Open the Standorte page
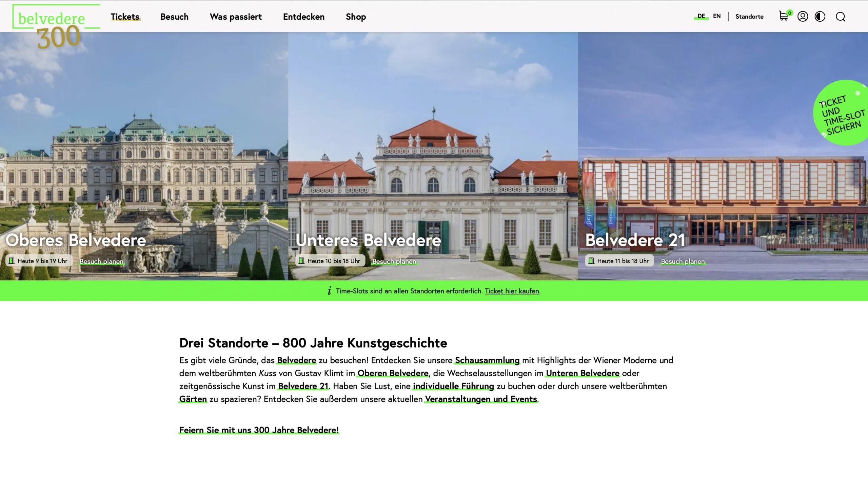The height and width of the screenshot is (477, 868). click(x=749, y=17)
